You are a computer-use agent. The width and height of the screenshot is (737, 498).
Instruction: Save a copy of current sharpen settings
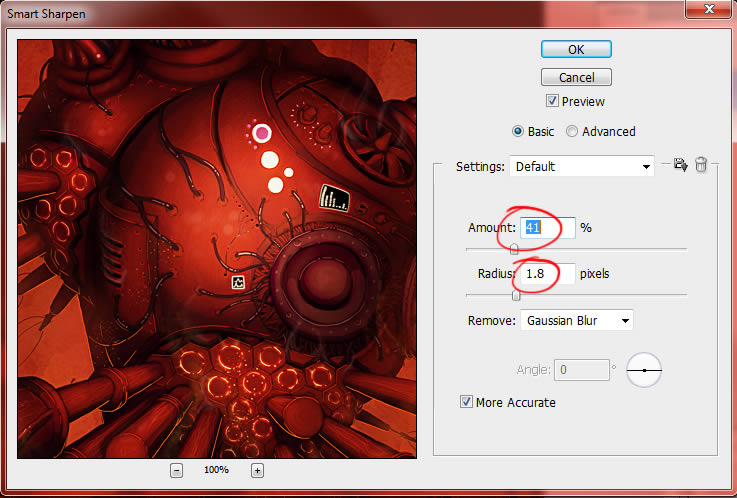click(x=680, y=164)
